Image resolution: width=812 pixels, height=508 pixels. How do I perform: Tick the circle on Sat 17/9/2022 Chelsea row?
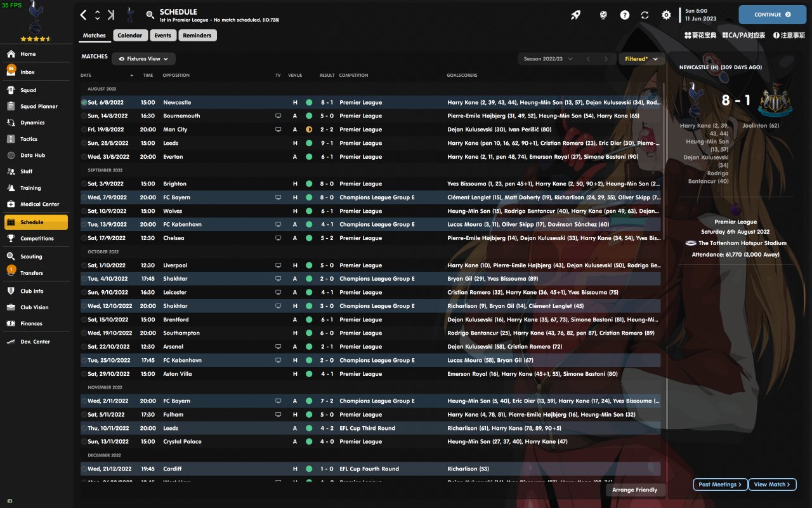(84, 238)
